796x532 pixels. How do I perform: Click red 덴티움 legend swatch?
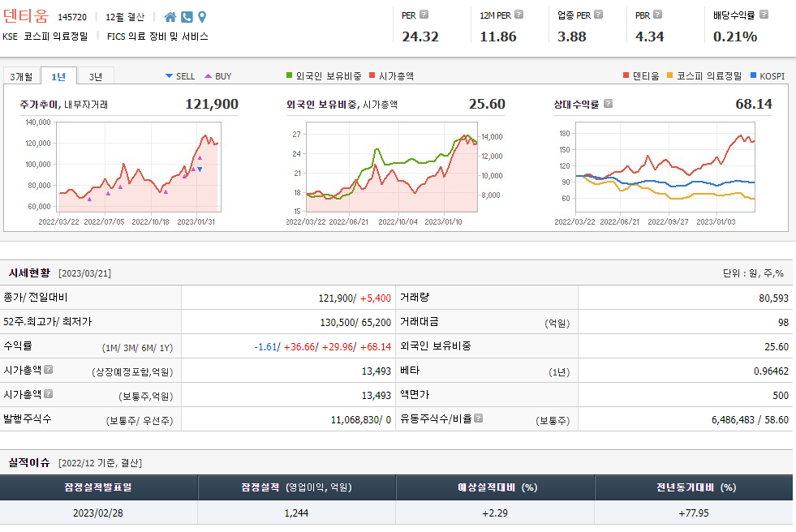[x=626, y=75]
